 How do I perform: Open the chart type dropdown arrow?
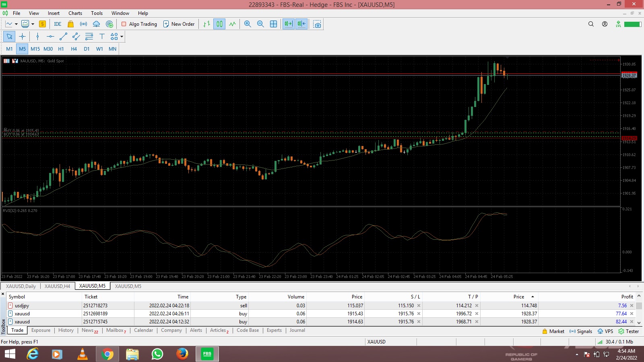tap(16, 24)
